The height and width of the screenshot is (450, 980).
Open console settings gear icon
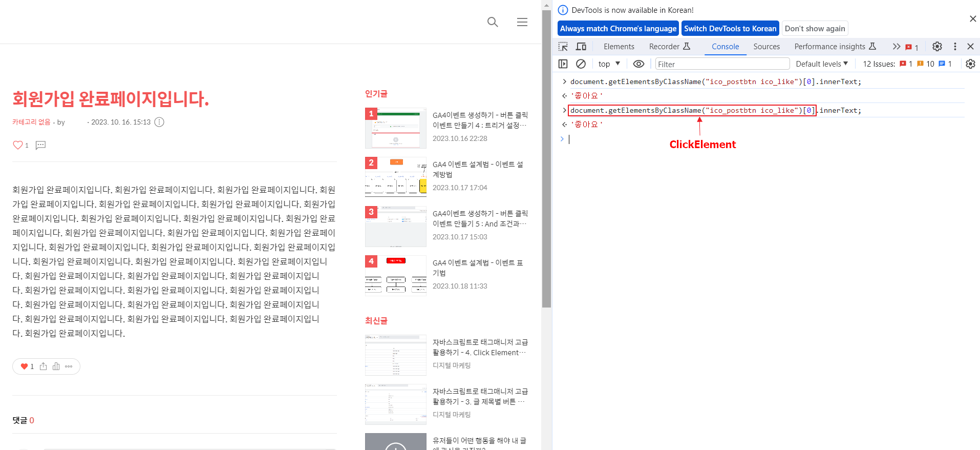(x=970, y=64)
